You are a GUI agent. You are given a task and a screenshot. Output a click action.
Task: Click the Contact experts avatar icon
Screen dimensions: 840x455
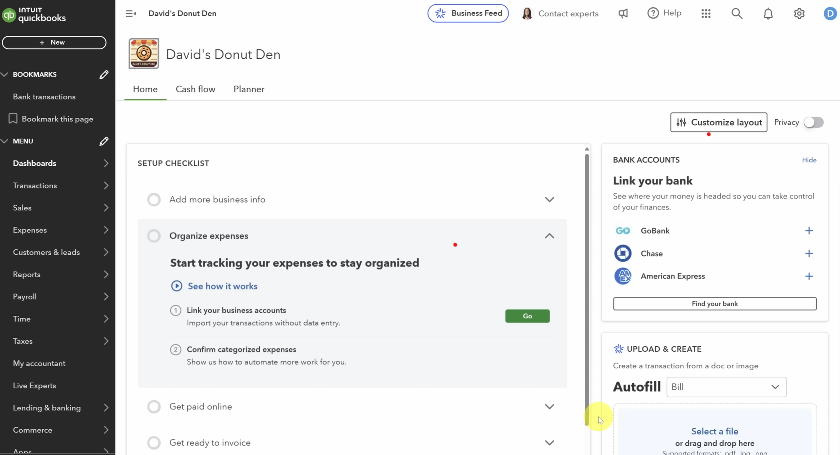pyautogui.click(x=527, y=13)
